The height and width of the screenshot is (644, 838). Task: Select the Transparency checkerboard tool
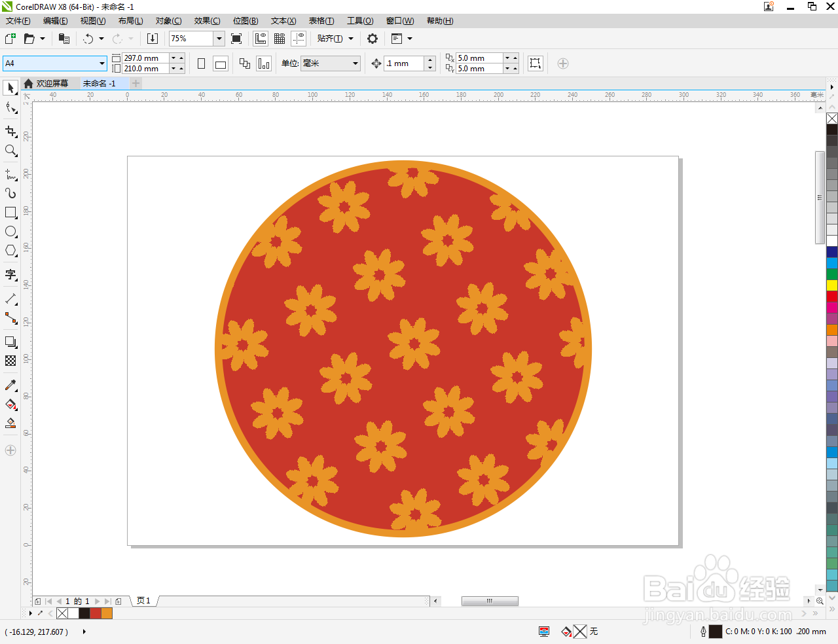coord(10,361)
